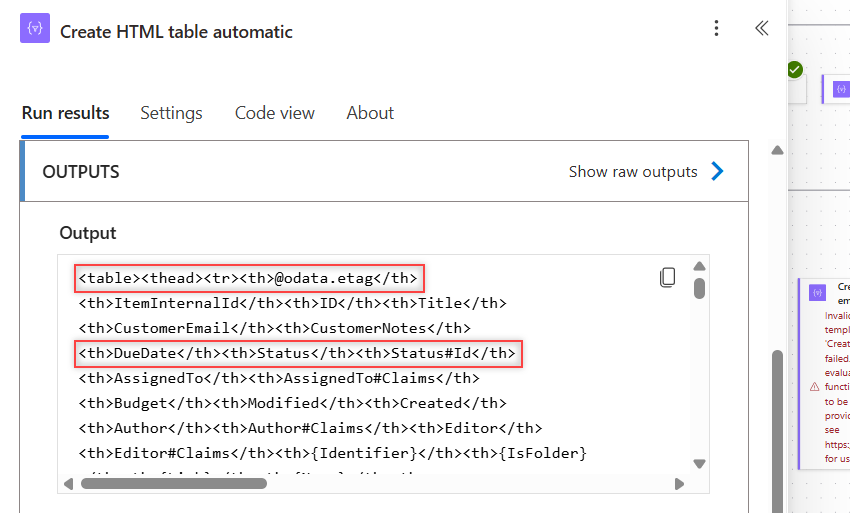Open the Code view tab
Image resolution: width=850 pixels, height=513 pixels.
[274, 113]
